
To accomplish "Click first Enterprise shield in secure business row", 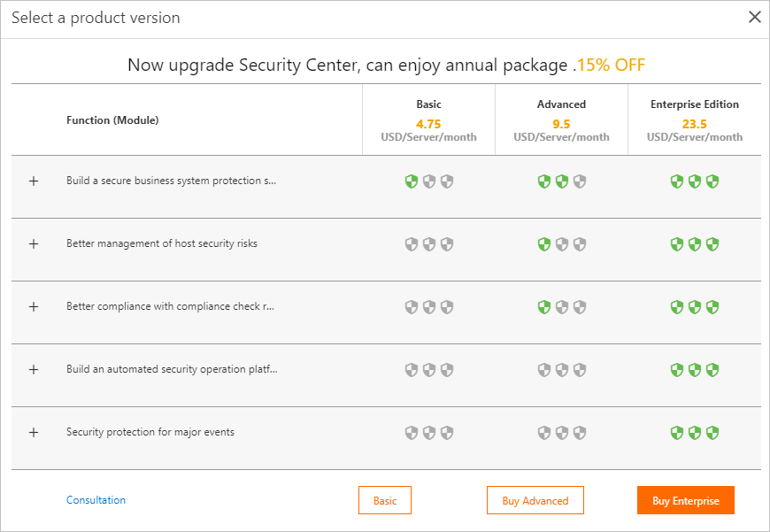I will pos(677,181).
